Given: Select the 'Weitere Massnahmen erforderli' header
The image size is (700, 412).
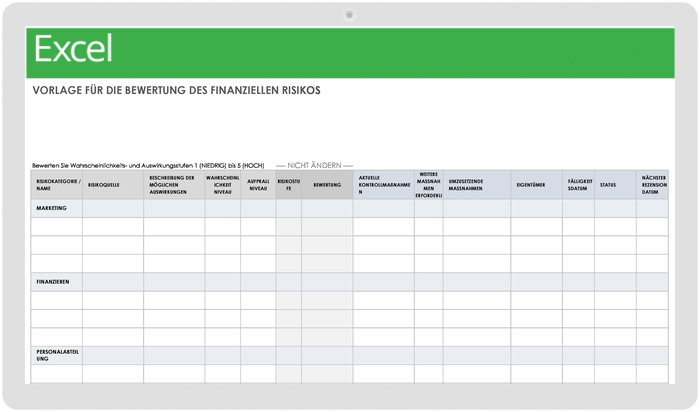Looking at the screenshot, I should tap(429, 185).
